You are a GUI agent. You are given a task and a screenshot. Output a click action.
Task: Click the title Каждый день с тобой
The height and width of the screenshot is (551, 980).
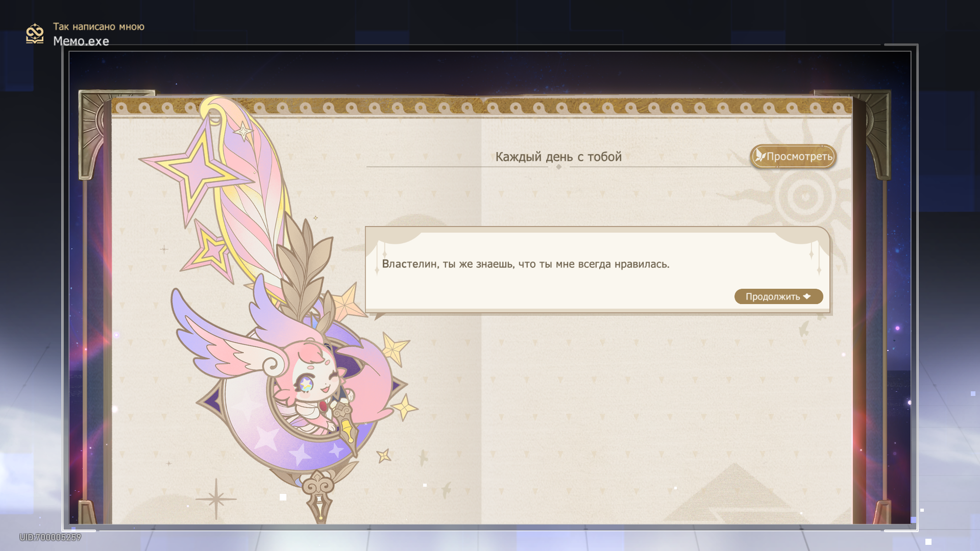[x=558, y=157]
